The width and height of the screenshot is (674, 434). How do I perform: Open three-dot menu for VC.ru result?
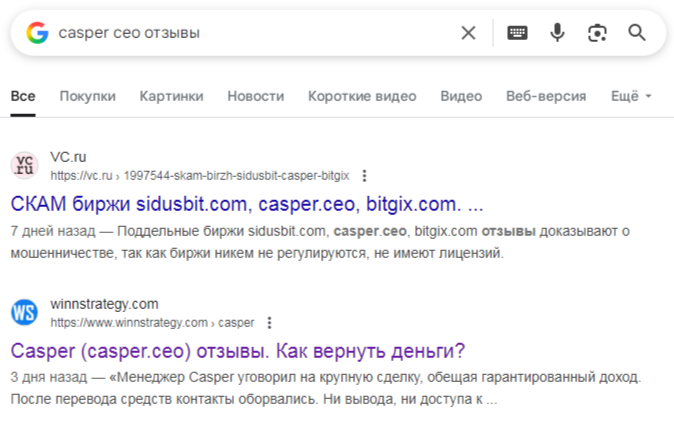tap(364, 175)
